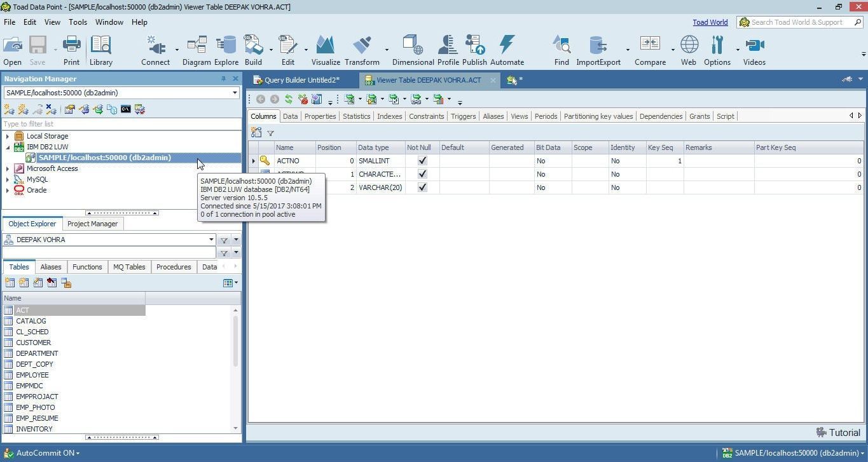Expand the Local Storage tree node

pyautogui.click(x=8, y=136)
